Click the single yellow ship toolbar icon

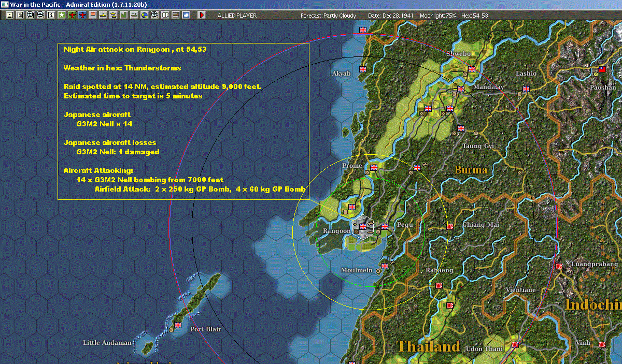click(103, 15)
